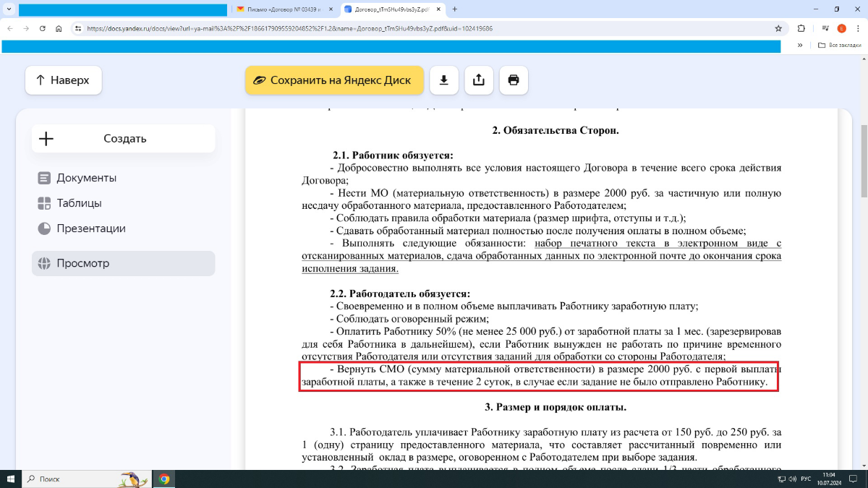
Task: Open Chrome's three-dot menu
Action: pos(858,28)
